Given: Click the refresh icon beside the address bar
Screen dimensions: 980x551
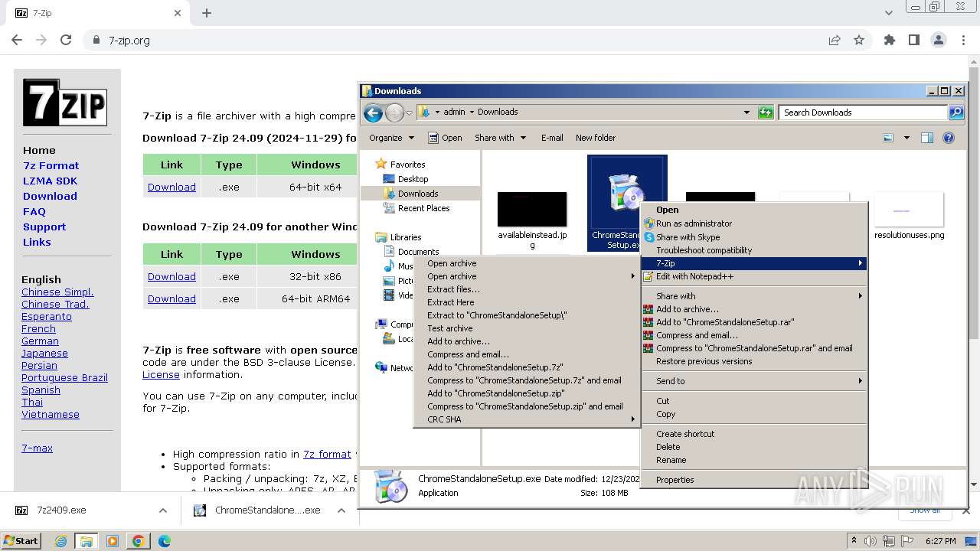Looking at the screenshot, I should [766, 112].
